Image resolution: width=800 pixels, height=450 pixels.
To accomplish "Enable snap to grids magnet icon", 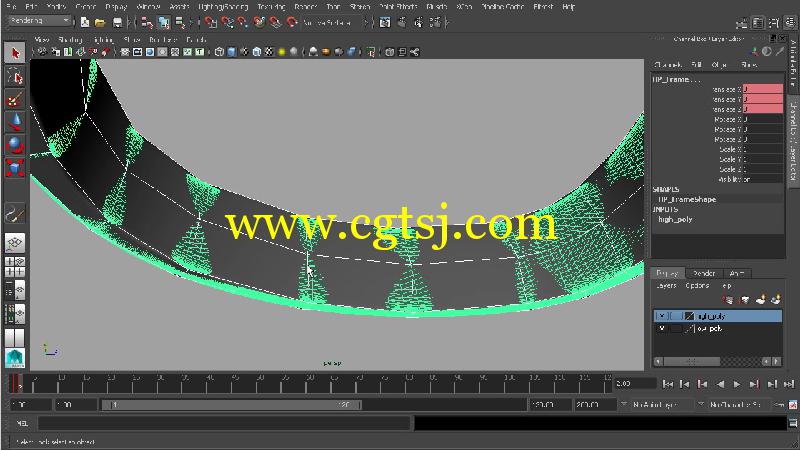I will pyautogui.click(x=210, y=22).
